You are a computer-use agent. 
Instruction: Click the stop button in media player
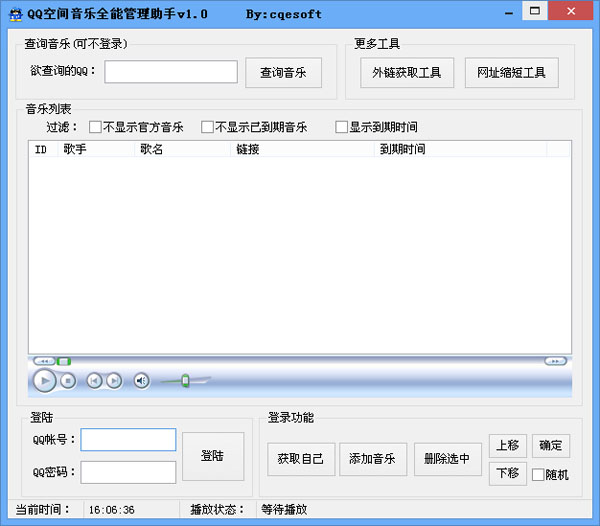coord(68,381)
